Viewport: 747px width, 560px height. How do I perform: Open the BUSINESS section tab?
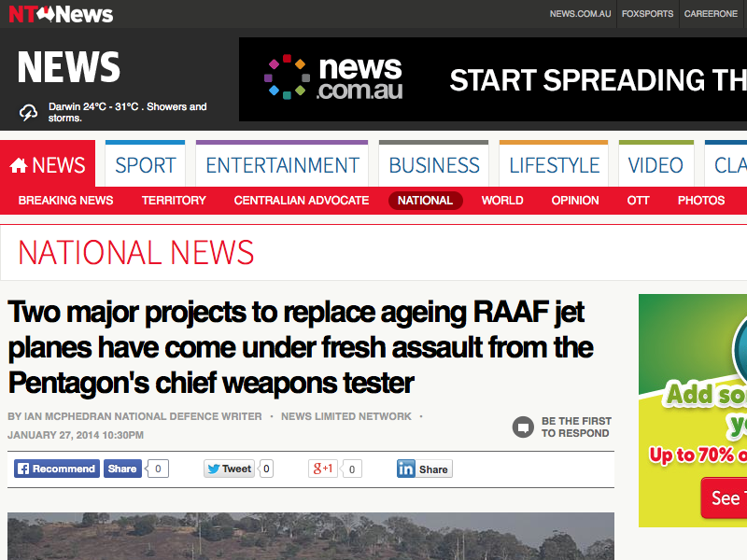coord(434,165)
